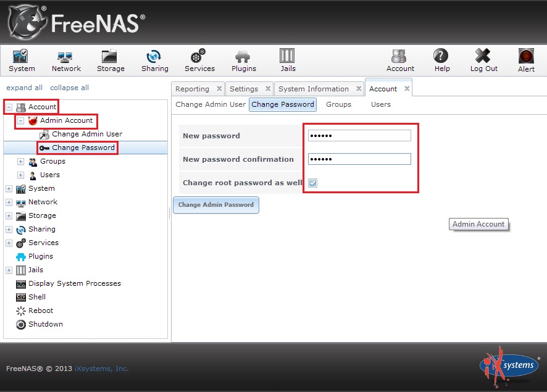Click Shutdown in the sidebar
This screenshot has height=392, width=547.
pos(40,325)
